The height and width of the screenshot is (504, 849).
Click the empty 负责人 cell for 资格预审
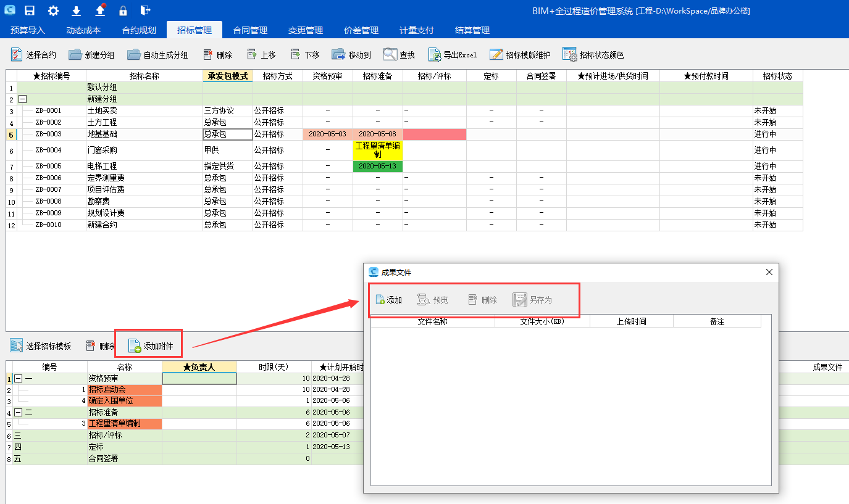coord(199,378)
